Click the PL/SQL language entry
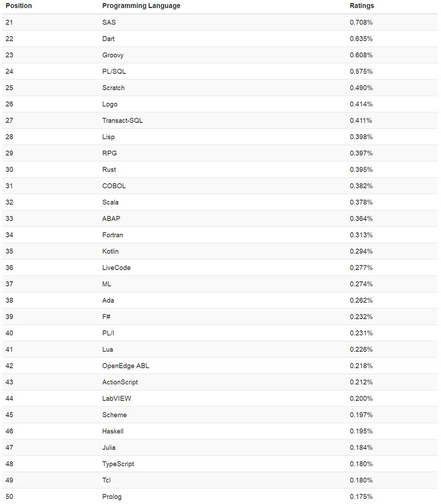The height and width of the screenshot is (504, 441). coord(114,72)
